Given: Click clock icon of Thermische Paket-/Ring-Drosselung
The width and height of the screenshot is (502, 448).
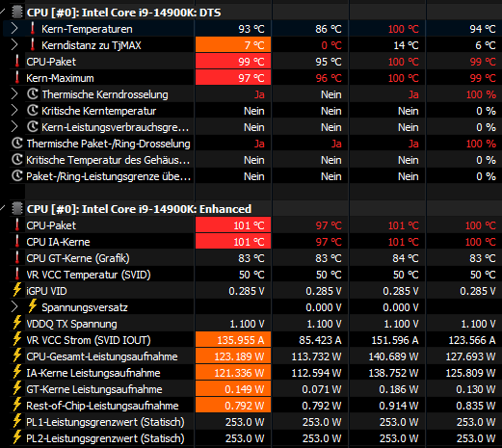Looking at the screenshot, I should pos(17,144).
